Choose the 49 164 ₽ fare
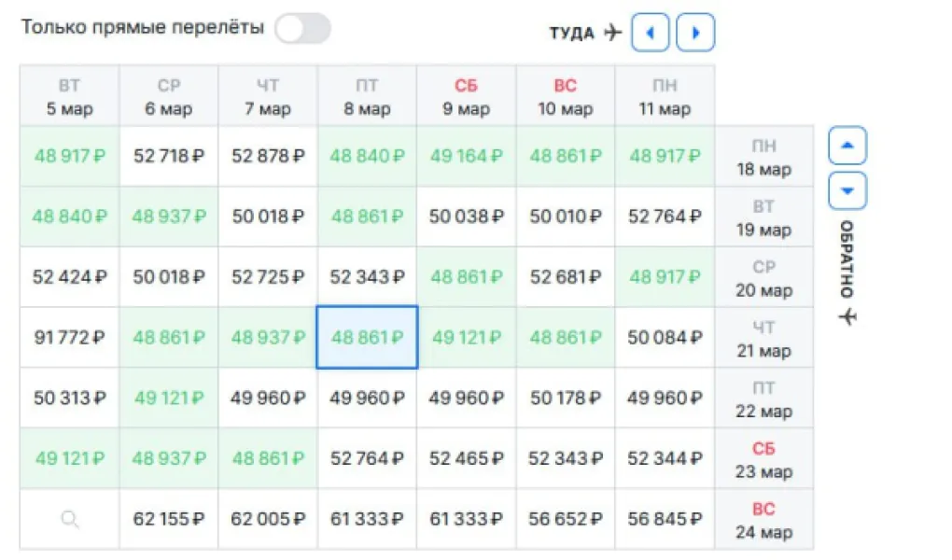The image size is (952, 560). pos(467,156)
